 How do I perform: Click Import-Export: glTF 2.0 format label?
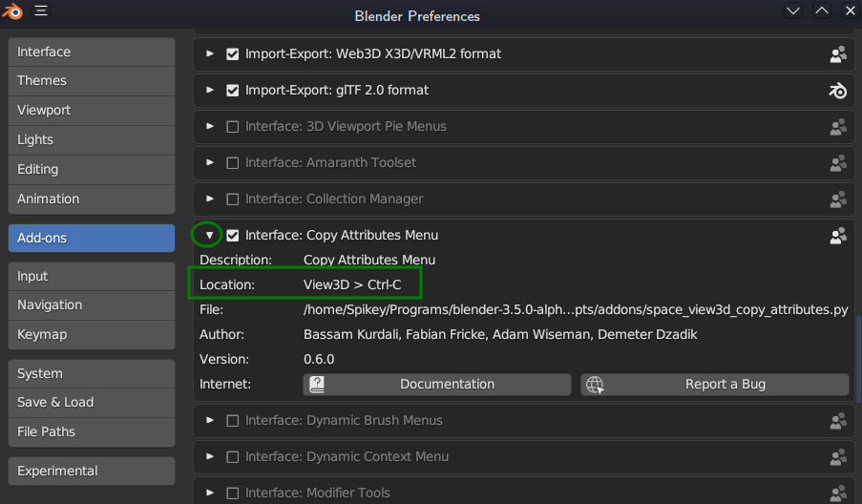(x=336, y=90)
